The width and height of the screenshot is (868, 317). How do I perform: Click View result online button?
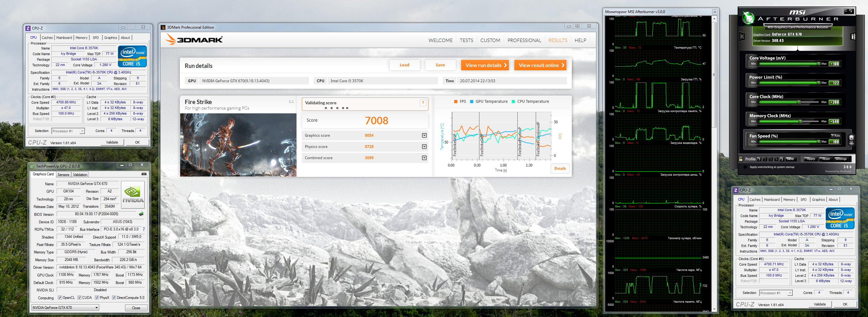point(540,65)
